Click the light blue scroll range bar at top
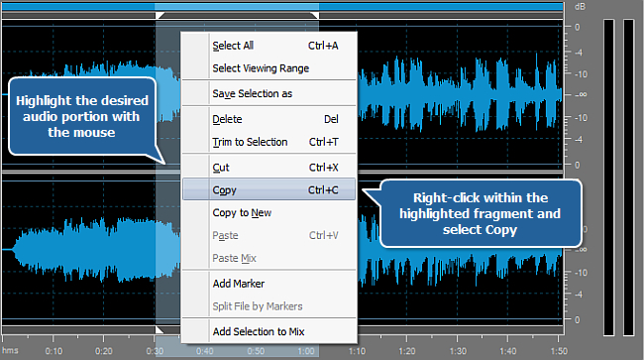The width and height of the screenshot is (644, 360). (237, 6)
